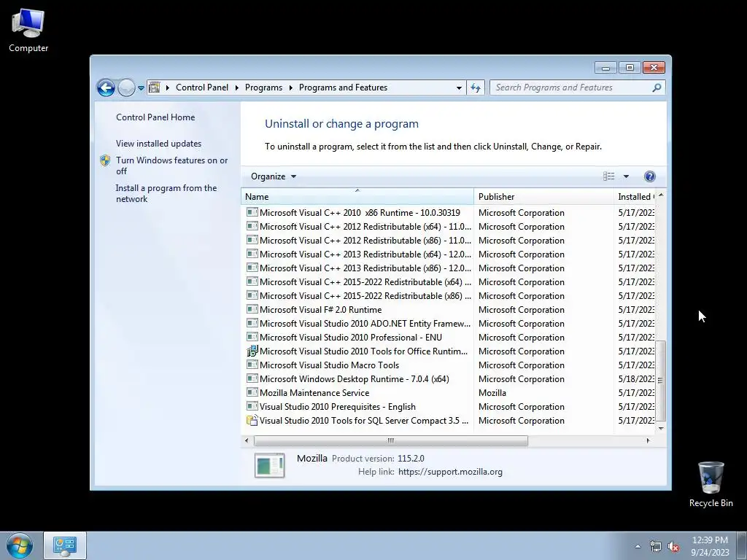The height and width of the screenshot is (560, 747).
Task: Click the https://support.mozilla.org help link
Action: point(450,472)
